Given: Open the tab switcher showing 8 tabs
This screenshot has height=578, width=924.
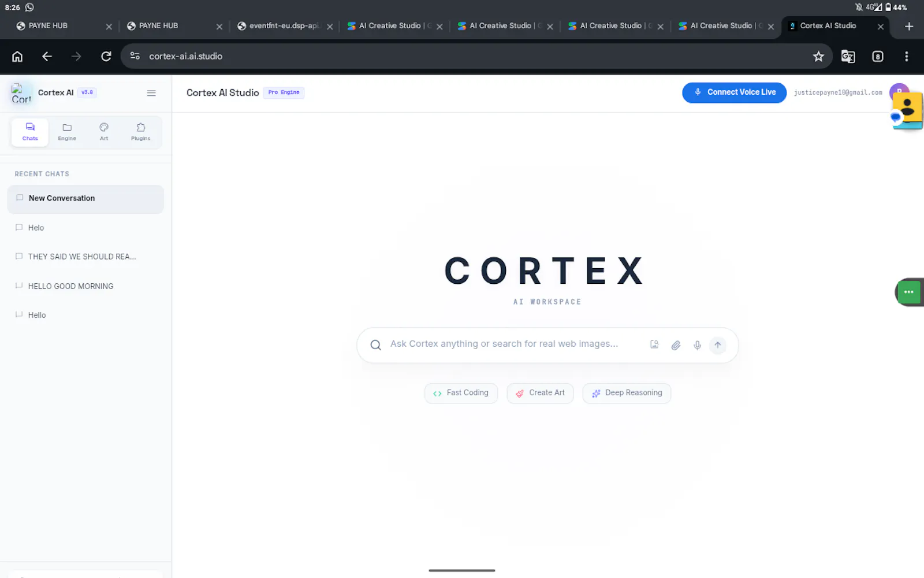Looking at the screenshot, I should [x=878, y=56].
